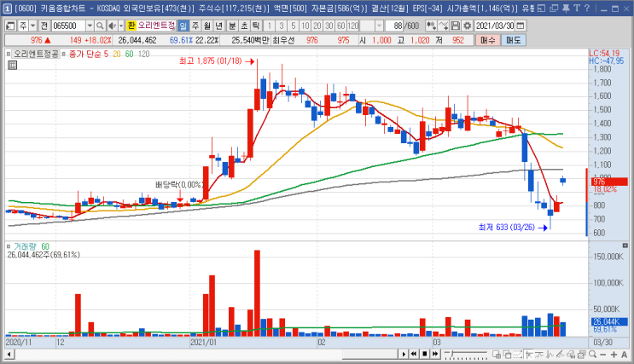Screen dimensions: 634x364
Task: Open the chart layout icon at toolbar start
Action: [x=10, y=26]
